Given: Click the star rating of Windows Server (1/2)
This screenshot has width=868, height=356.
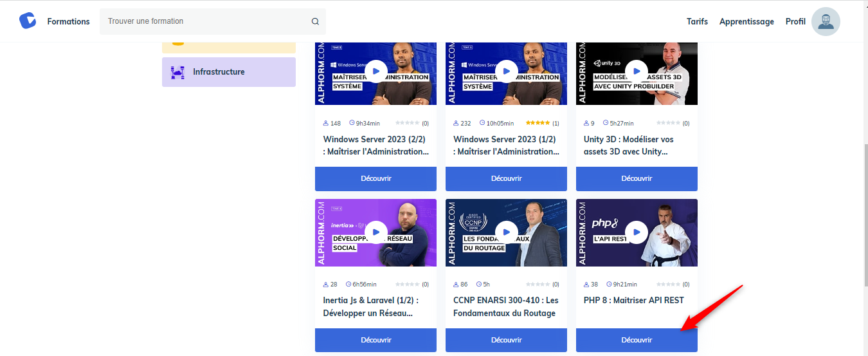Looking at the screenshot, I should point(538,123).
